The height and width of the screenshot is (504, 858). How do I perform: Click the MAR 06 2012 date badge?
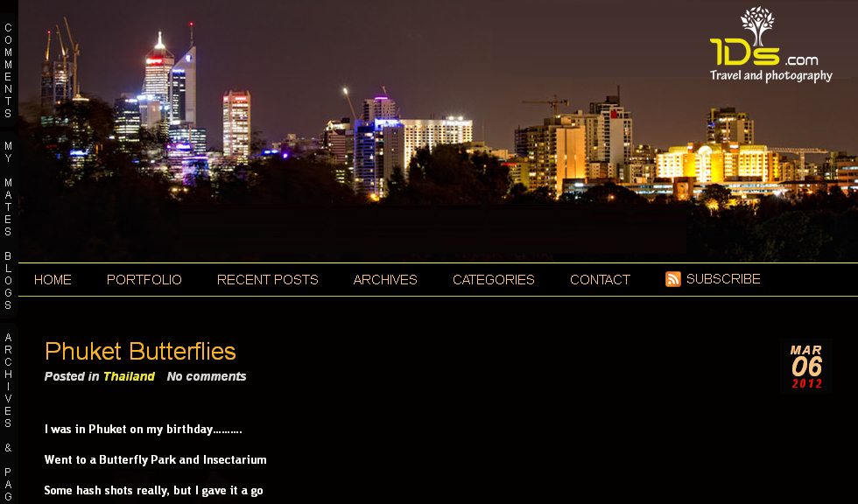click(806, 367)
